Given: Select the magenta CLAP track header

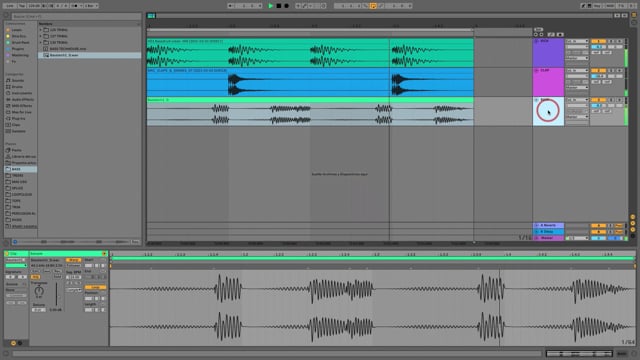Looking at the screenshot, I should pos(548,82).
